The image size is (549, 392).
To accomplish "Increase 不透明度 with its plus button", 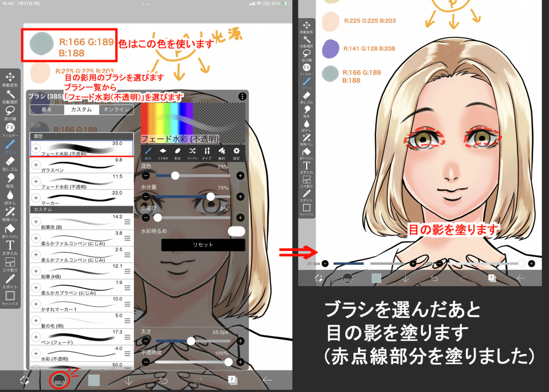I will (x=240, y=362).
